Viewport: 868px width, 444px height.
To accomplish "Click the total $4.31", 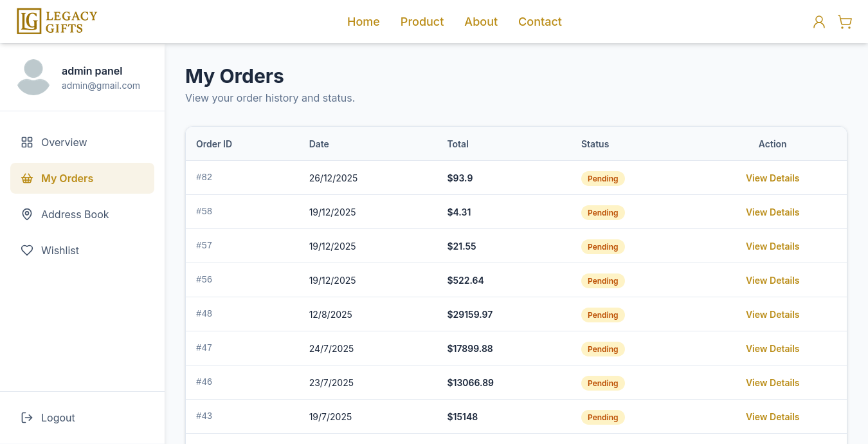I will point(459,212).
